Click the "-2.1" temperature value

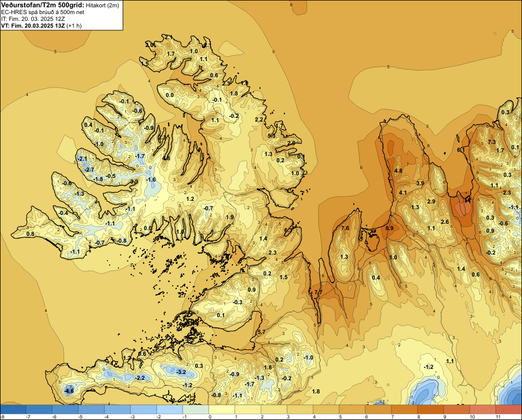[82, 159]
